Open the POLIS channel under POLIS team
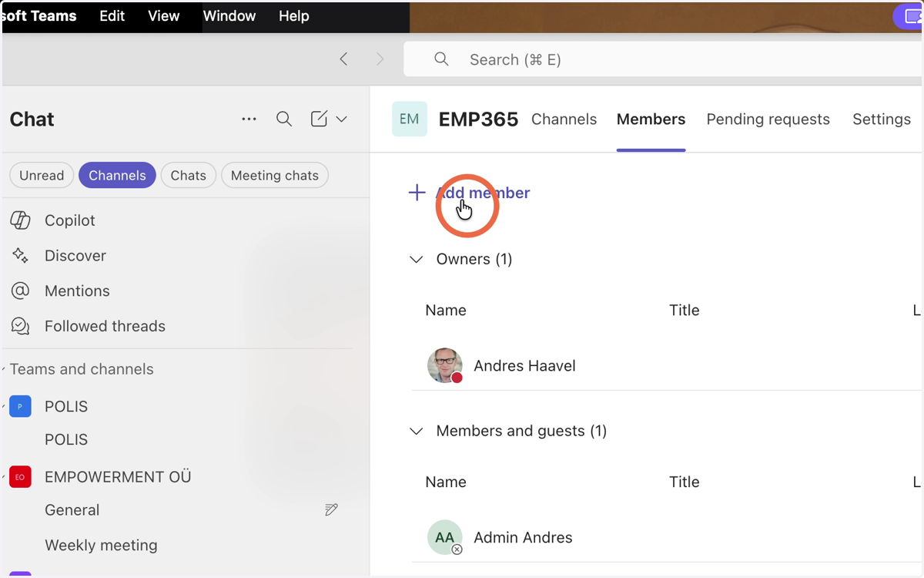924x578 pixels. [66, 440]
